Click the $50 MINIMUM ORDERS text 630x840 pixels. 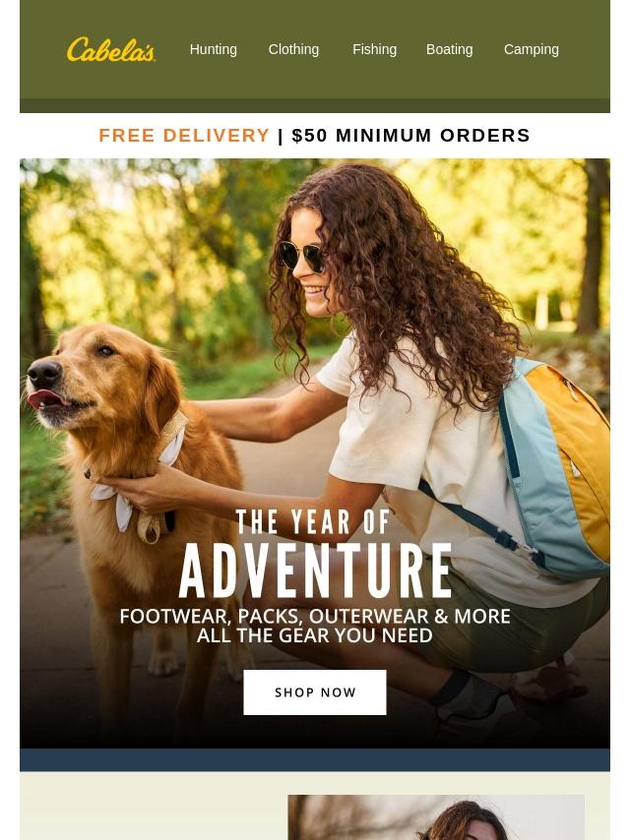click(x=410, y=135)
